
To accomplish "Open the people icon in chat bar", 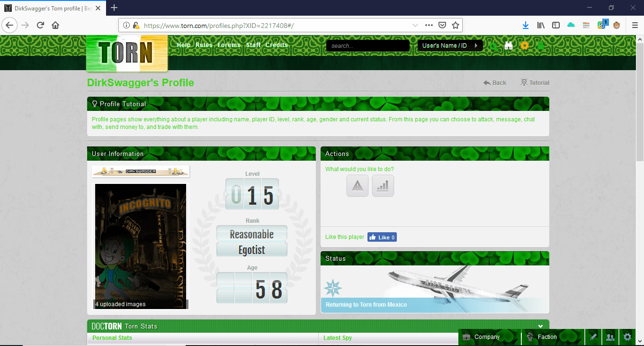I will coord(610,337).
